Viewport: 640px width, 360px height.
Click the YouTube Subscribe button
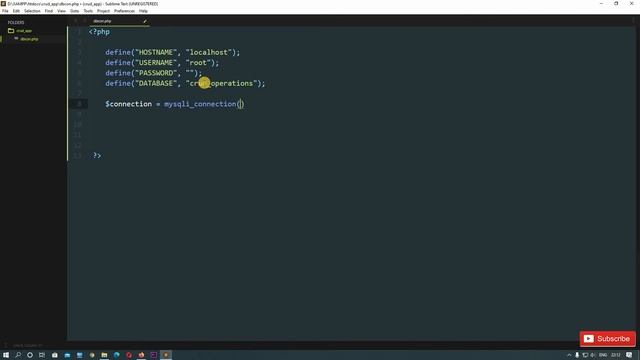coord(607,339)
